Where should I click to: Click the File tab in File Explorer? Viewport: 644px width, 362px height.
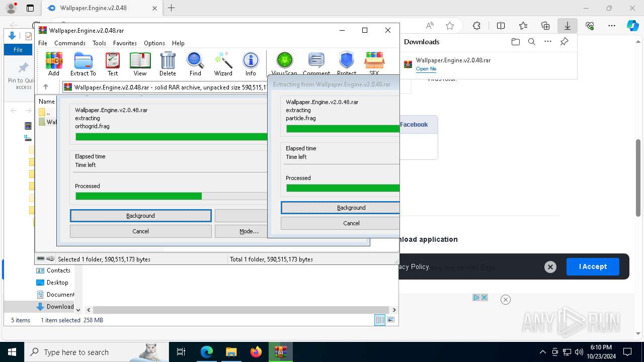coord(18,50)
